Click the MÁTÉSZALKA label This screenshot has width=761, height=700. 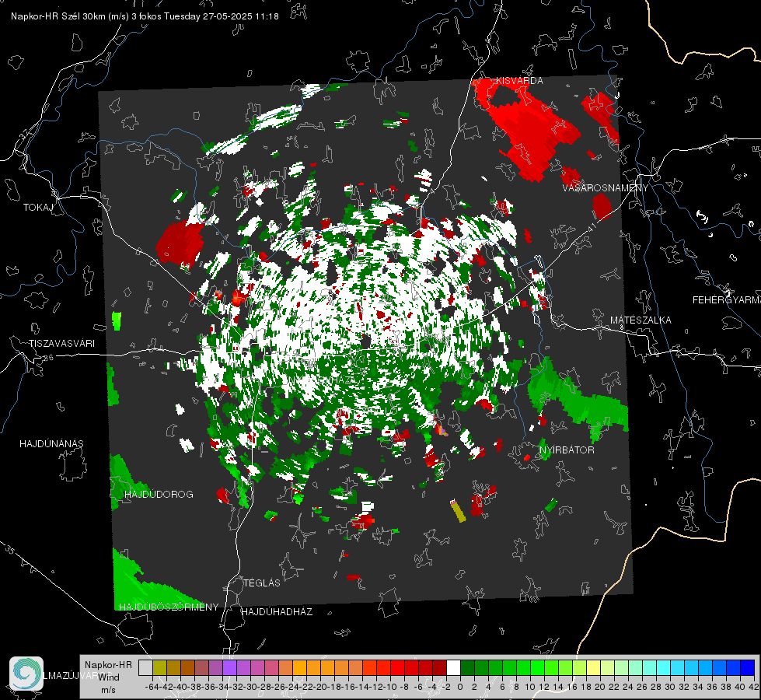[x=641, y=320]
